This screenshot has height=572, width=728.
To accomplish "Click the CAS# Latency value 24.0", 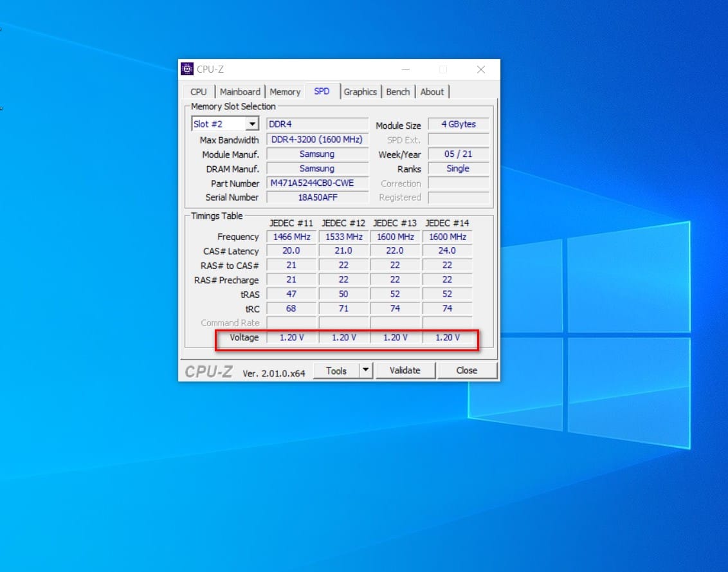I will pos(447,251).
